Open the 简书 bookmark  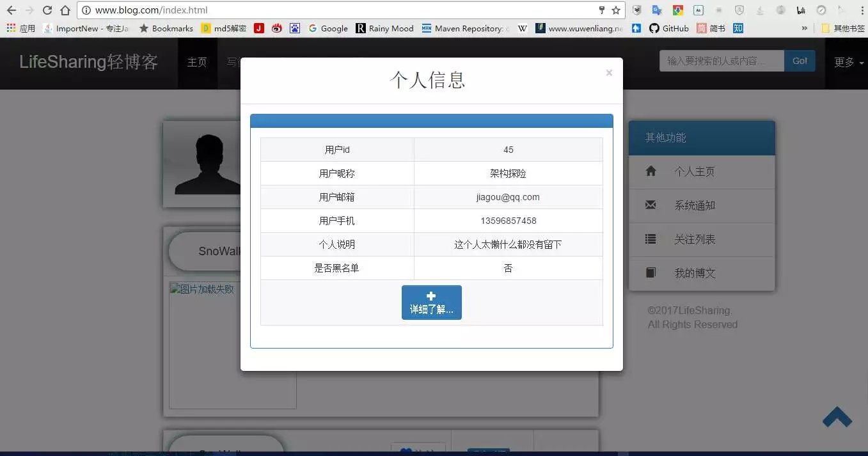click(711, 28)
